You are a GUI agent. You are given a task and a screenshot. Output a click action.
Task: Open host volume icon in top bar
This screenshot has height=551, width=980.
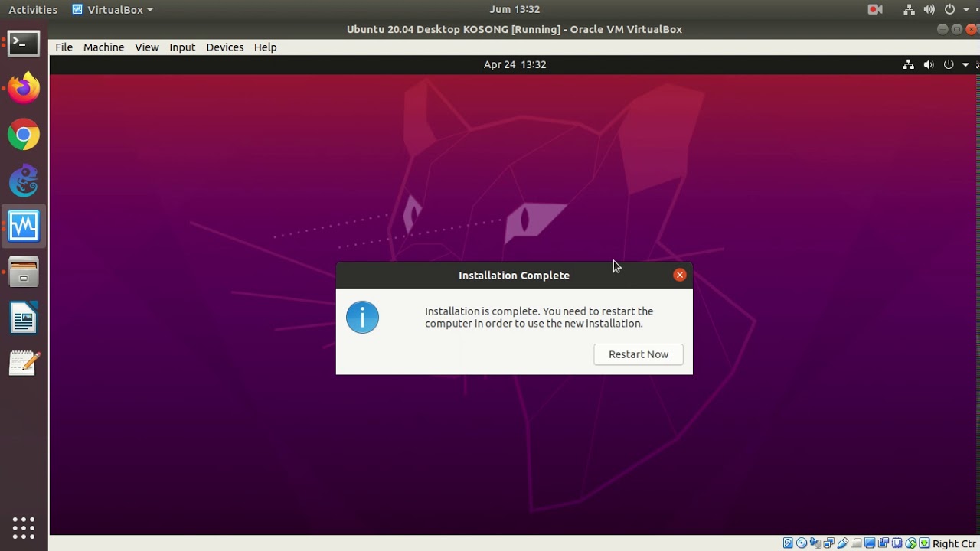929,9
